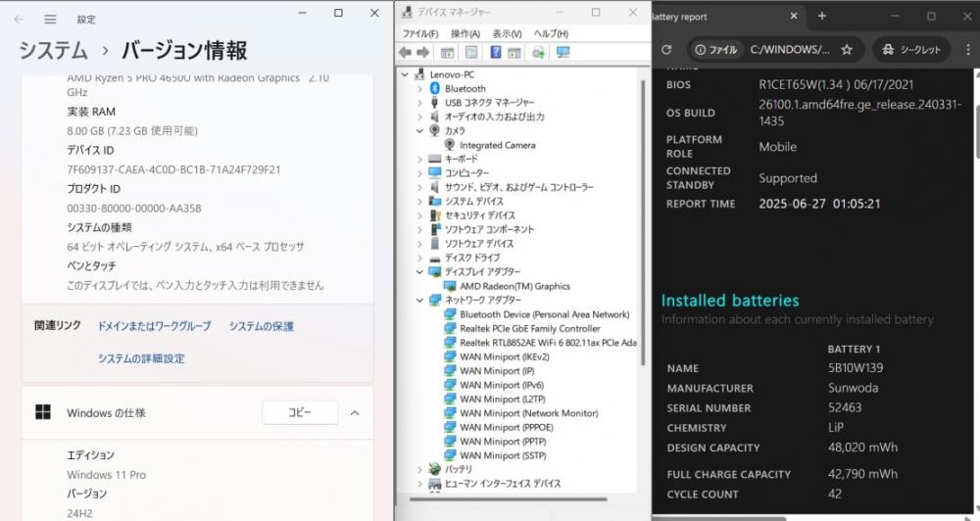Click Device Manager forward arrow toolbar icon
The width and height of the screenshot is (980, 521).
423,53
